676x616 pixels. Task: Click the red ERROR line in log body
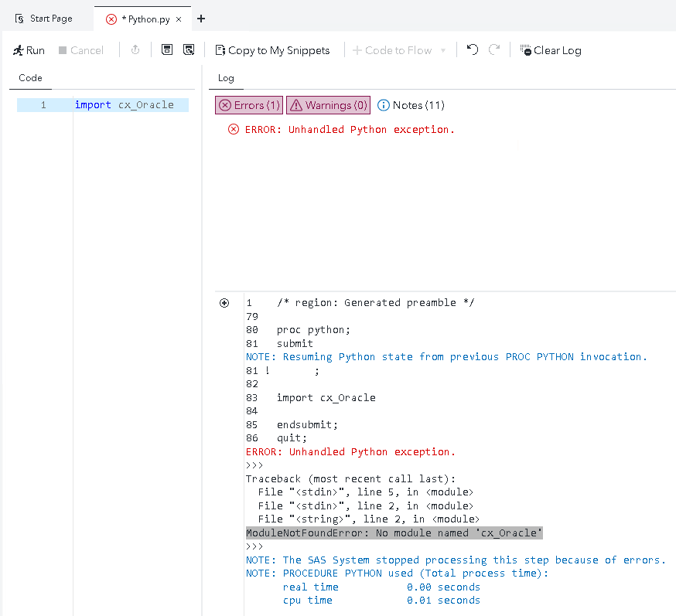click(x=350, y=452)
